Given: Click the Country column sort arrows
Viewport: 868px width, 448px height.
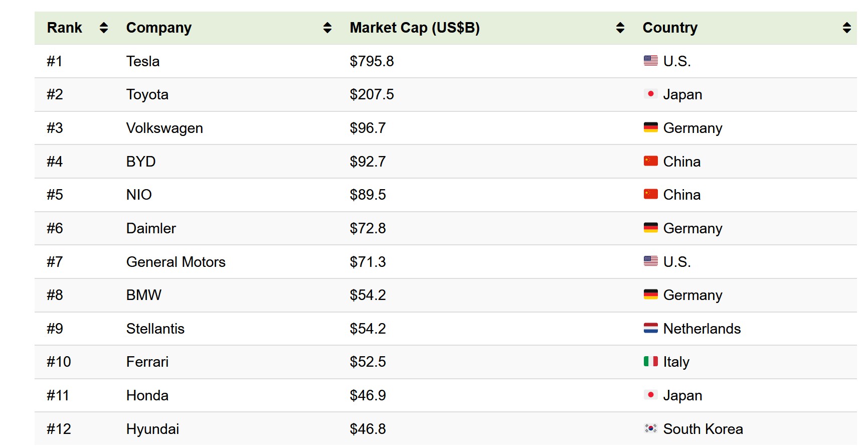Looking at the screenshot, I should click(x=847, y=28).
